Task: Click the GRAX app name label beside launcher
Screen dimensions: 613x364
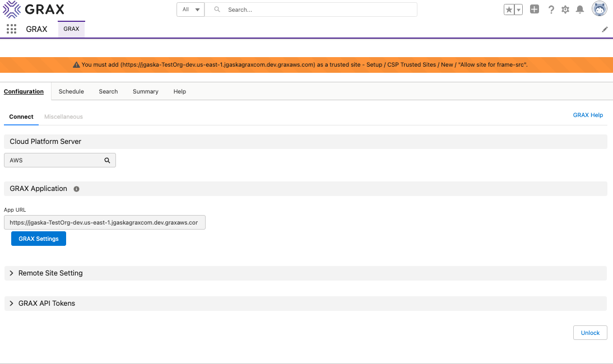Action: (37, 29)
